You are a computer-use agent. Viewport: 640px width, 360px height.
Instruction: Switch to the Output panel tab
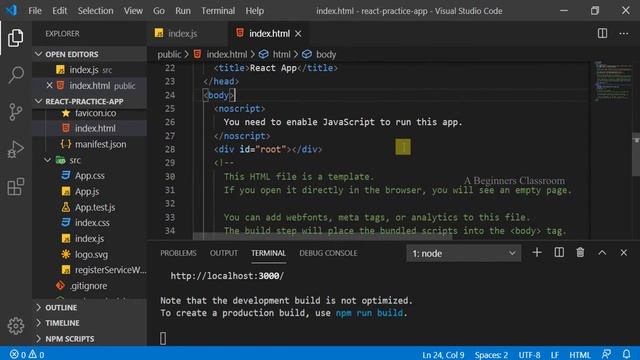pyautogui.click(x=224, y=253)
